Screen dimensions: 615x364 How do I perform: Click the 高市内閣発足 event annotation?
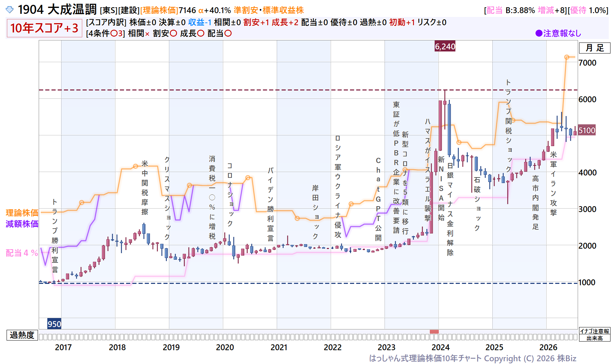536,202
